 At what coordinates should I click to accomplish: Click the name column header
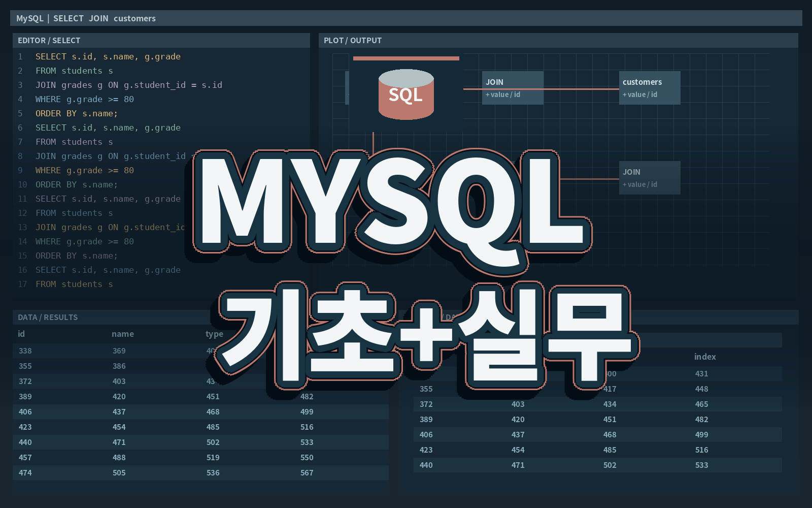pyautogui.click(x=123, y=334)
